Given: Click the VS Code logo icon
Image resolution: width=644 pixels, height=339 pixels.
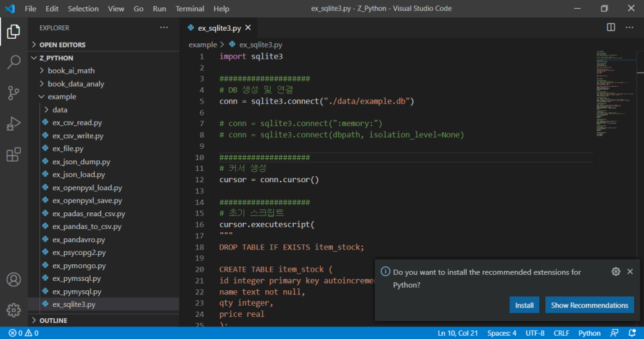Looking at the screenshot, I should (10, 9).
